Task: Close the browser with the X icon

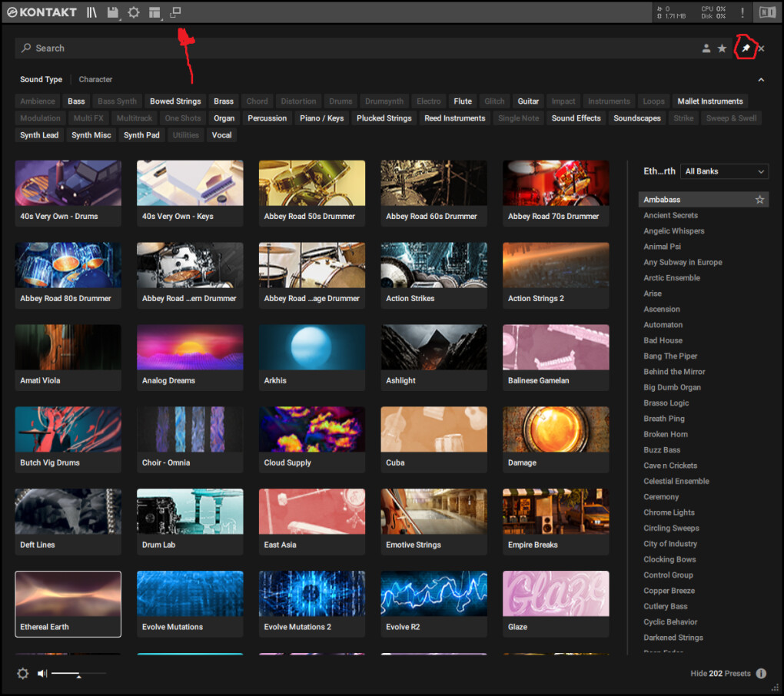Action: 761,48
